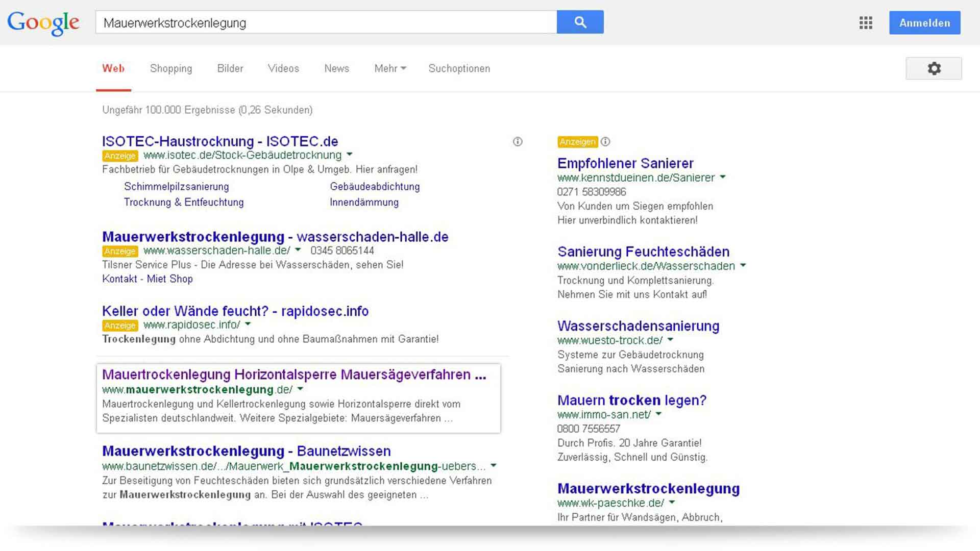
Task: Expand arrow next to mauerwerkstrockenlegung.de URL
Action: pos(300,389)
